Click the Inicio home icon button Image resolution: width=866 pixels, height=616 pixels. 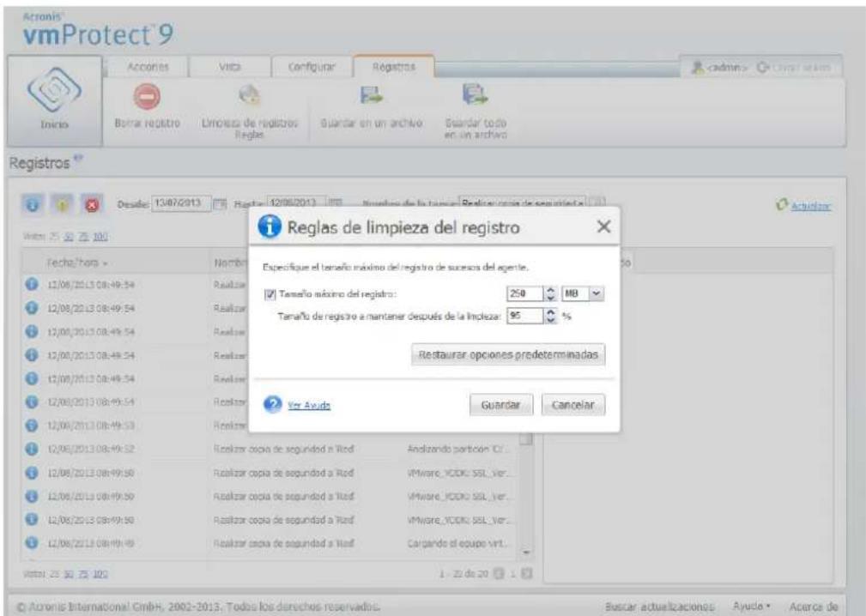54,100
